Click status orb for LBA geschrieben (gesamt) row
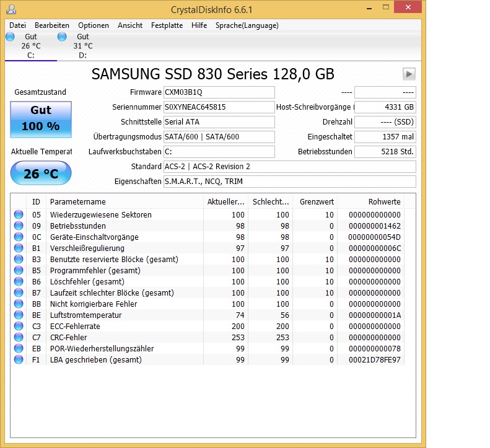This screenshot has width=490, height=448. tap(19, 359)
